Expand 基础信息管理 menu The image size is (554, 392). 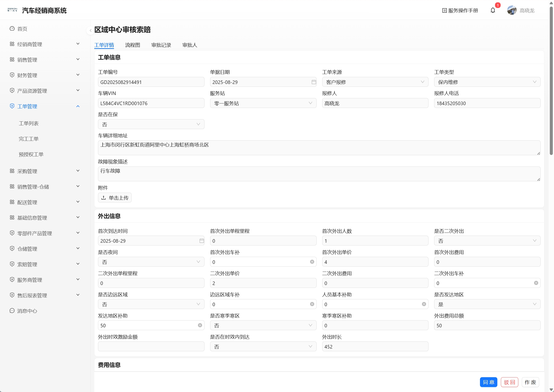(45, 218)
